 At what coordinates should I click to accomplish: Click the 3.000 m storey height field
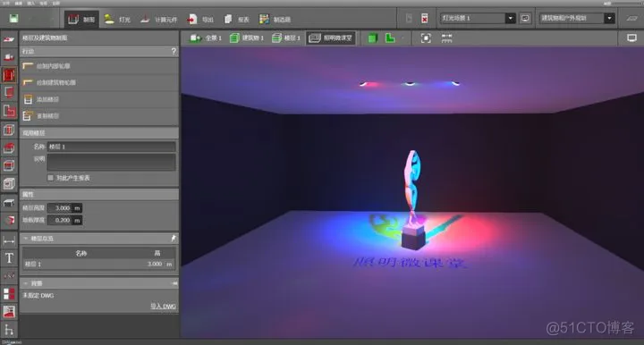(64, 208)
